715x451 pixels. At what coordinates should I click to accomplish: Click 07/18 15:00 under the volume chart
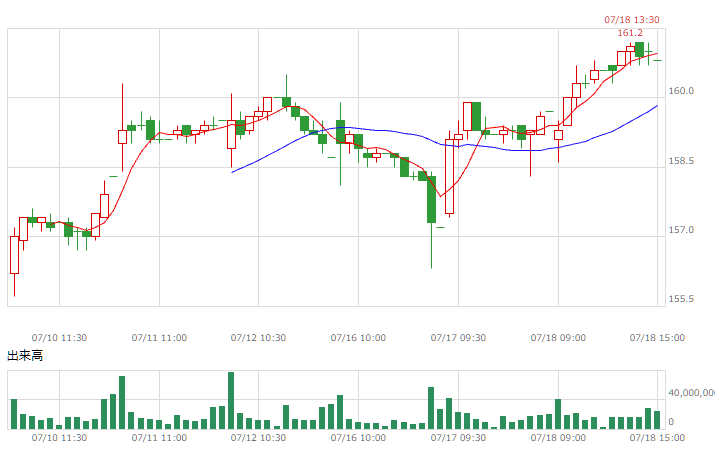[657, 438]
